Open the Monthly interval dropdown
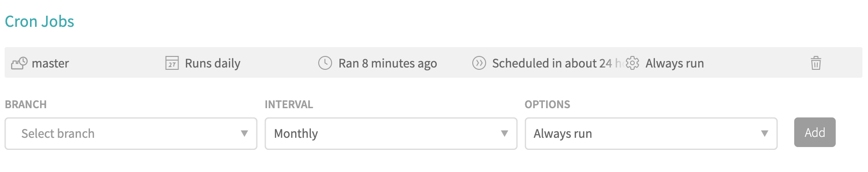The height and width of the screenshot is (172, 868). click(x=391, y=134)
